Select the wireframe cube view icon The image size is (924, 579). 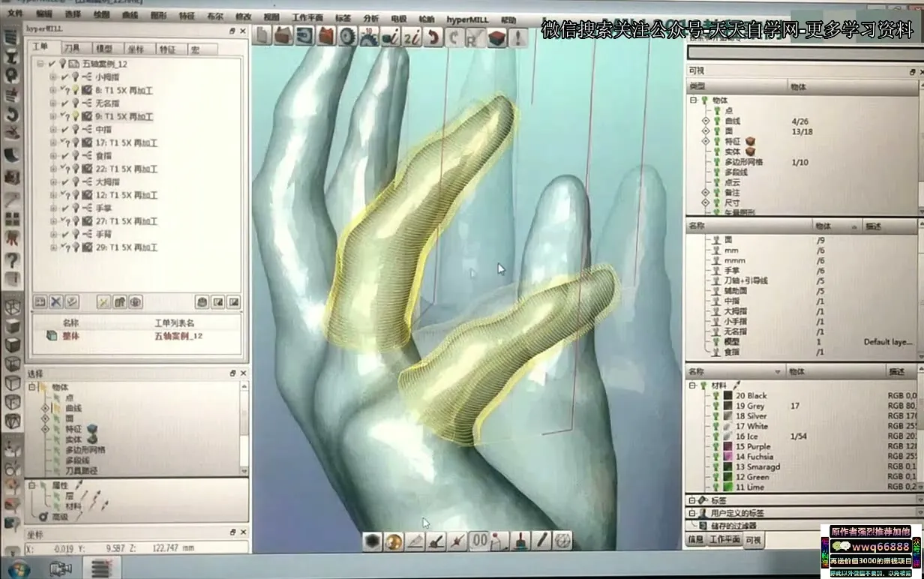(x=13, y=307)
